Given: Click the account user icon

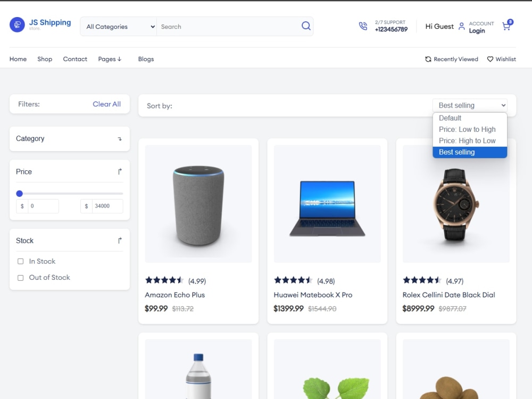Looking at the screenshot, I should (461, 26).
